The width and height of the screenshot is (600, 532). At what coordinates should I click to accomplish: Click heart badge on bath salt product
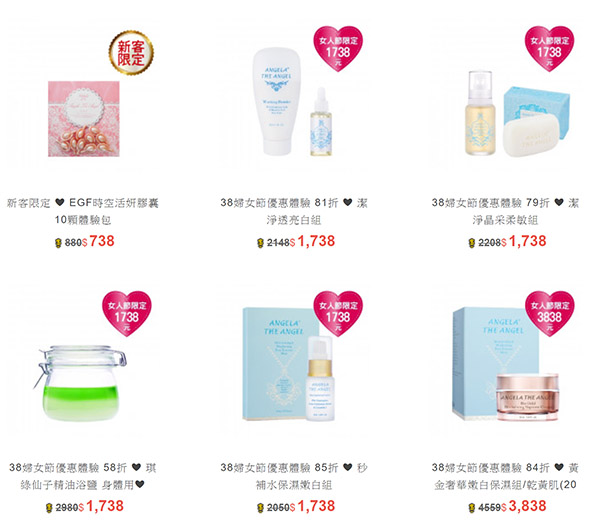click(x=127, y=313)
